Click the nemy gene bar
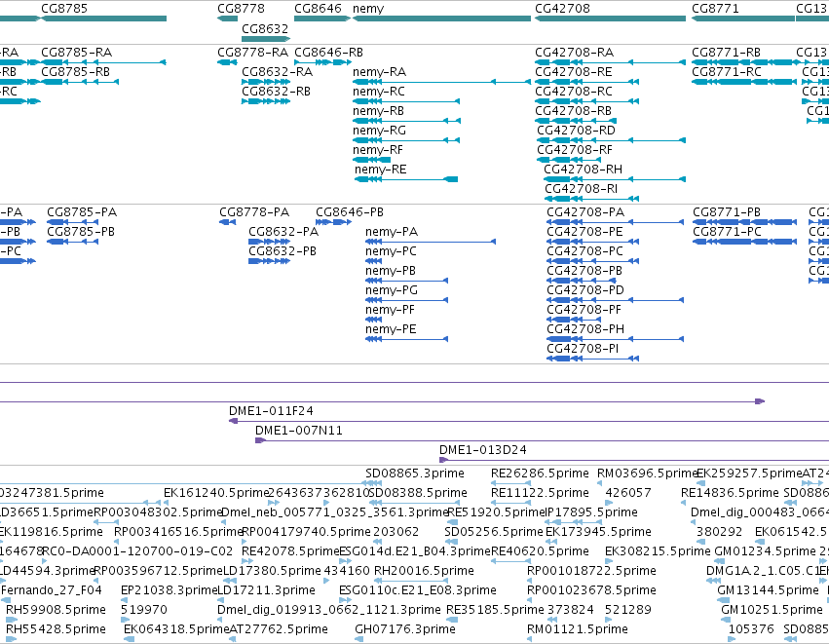 click(441, 19)
